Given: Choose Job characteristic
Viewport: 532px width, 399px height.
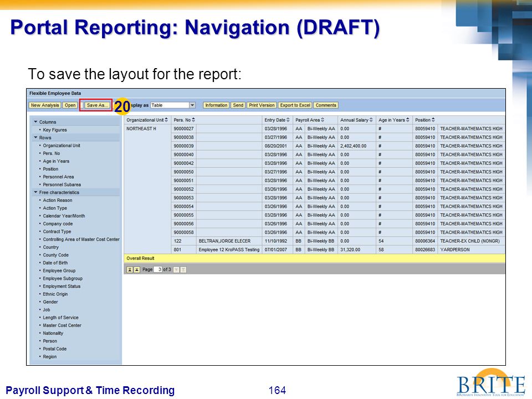Looking at the screenshot, I should (47, 309).
